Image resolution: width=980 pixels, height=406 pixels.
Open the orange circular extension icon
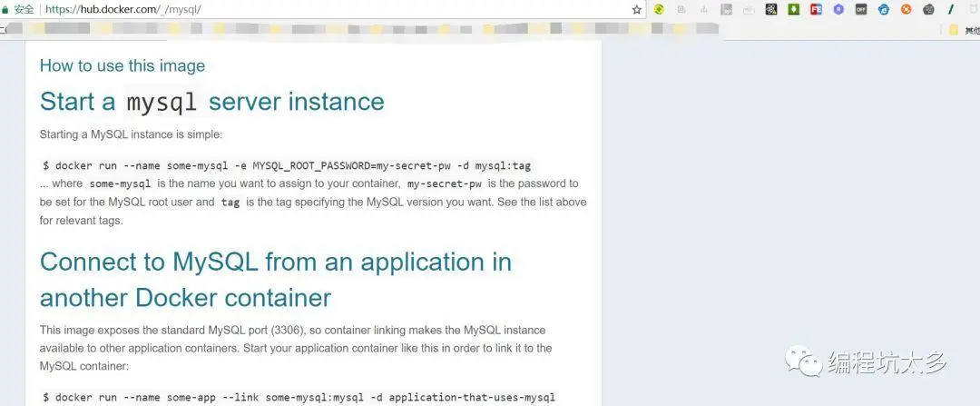coord(906,9)
